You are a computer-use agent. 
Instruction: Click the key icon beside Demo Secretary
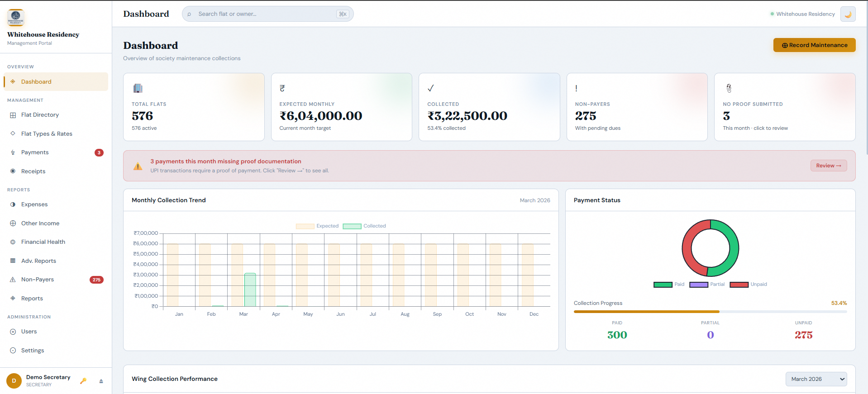pyautogui.click(x=83, y=381)
